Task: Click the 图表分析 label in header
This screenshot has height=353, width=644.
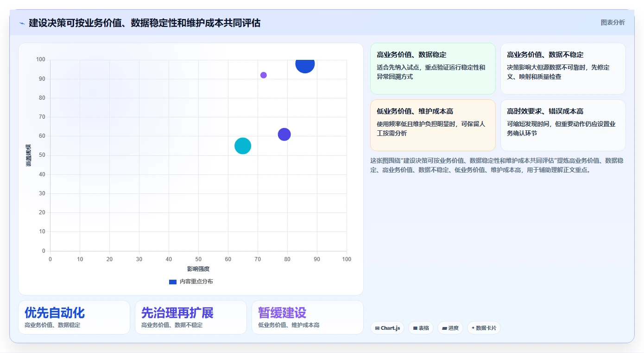Action: coord(612,22)
